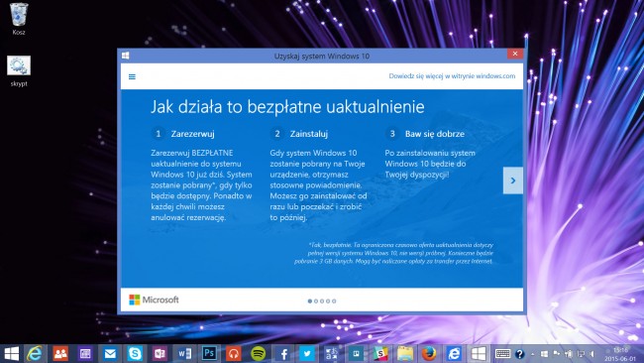Select the fifth pagination dot
Screen dimensions: 644x363
(x=334, y=301)
